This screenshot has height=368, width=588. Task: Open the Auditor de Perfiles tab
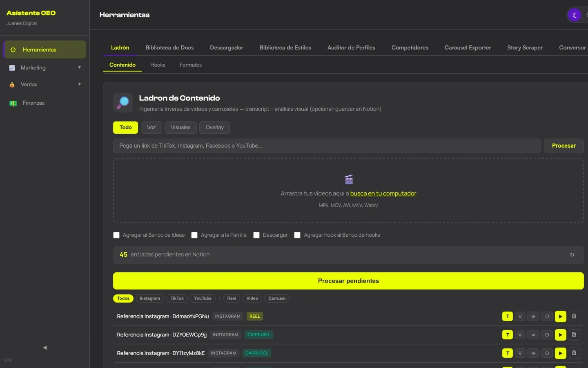[x=351, y=48]
